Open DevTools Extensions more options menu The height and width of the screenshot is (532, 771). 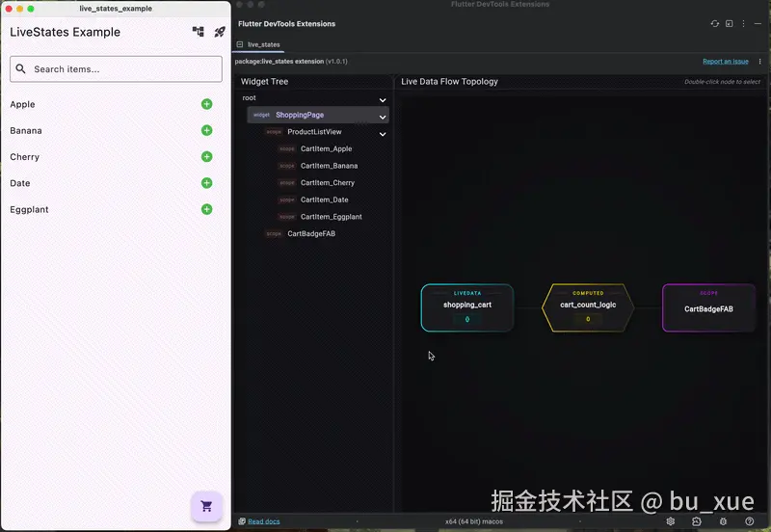point(743,23)
